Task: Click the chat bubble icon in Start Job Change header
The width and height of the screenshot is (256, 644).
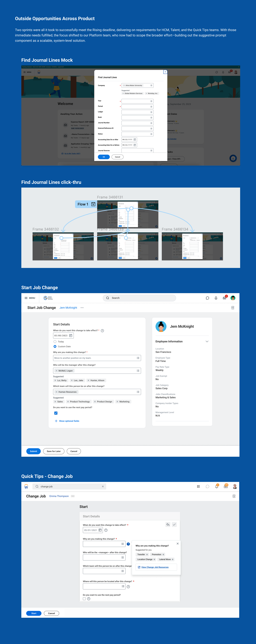Action: coord(207,298)
